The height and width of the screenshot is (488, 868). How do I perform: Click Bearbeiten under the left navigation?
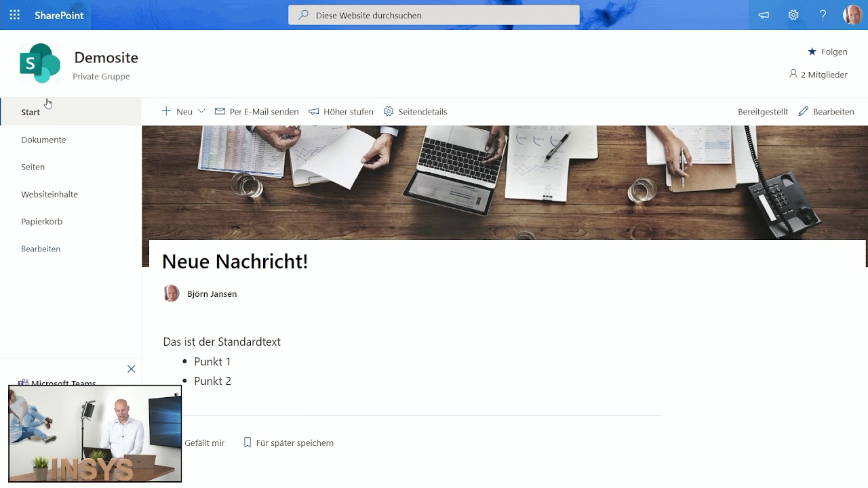coord(41,249)
